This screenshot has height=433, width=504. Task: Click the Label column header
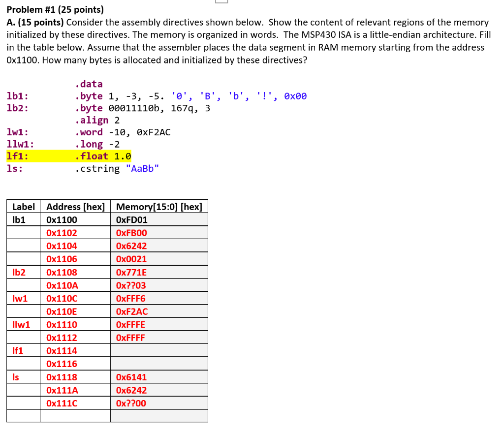click(23, 207)
